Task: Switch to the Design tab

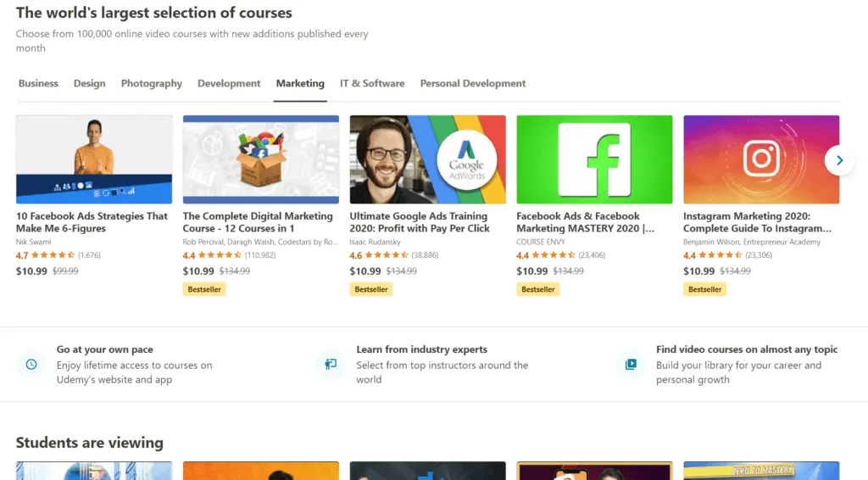Action: [x=89, y=84]
